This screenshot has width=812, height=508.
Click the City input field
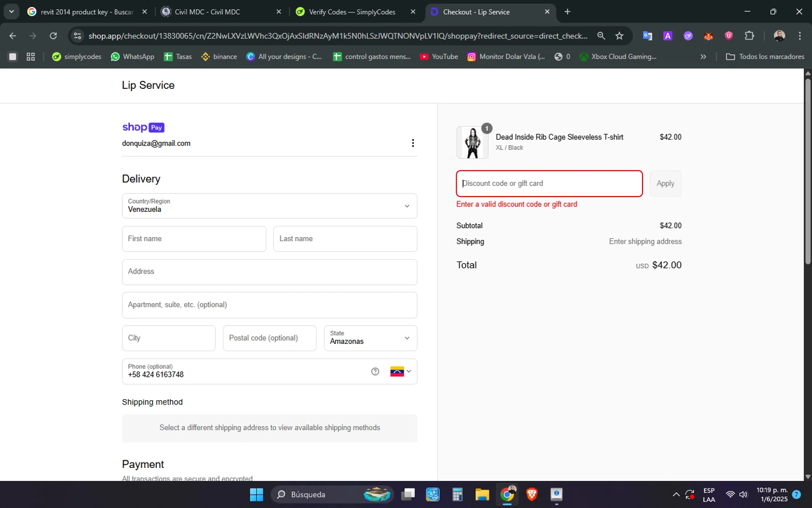(x=169, y=338)
